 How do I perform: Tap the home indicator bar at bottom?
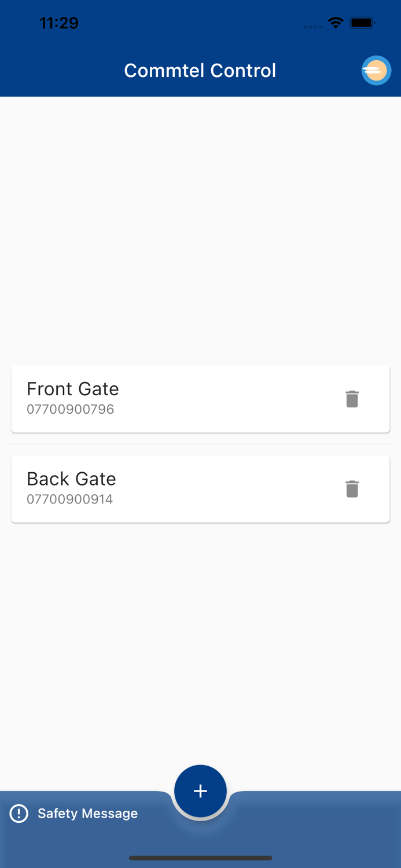(200, 858)
